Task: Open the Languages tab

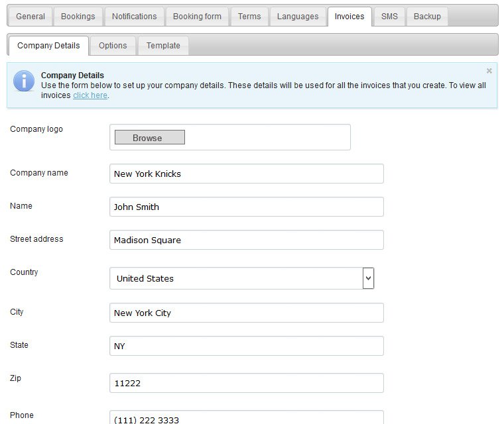Action: pyautogui.click(x=298, y=17)
